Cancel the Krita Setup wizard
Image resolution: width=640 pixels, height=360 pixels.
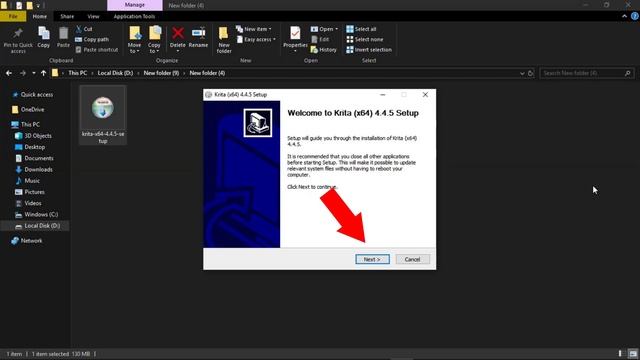point(412,259)
